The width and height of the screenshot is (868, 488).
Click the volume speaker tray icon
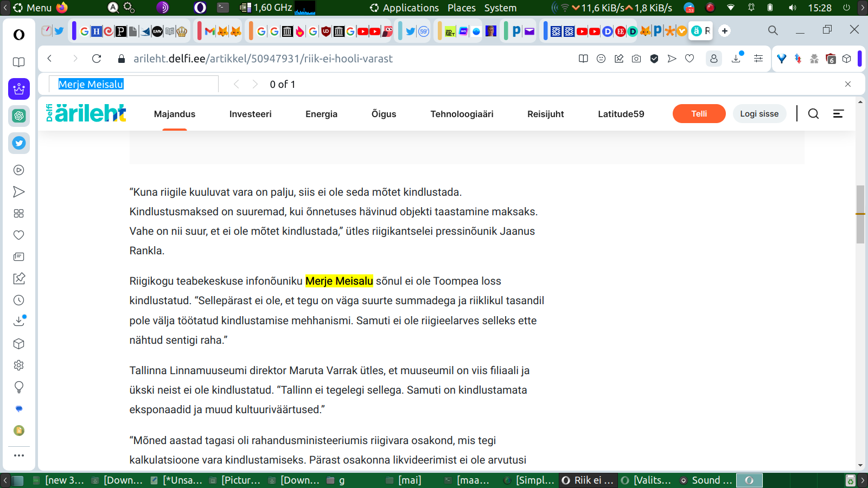pos(793,8)
